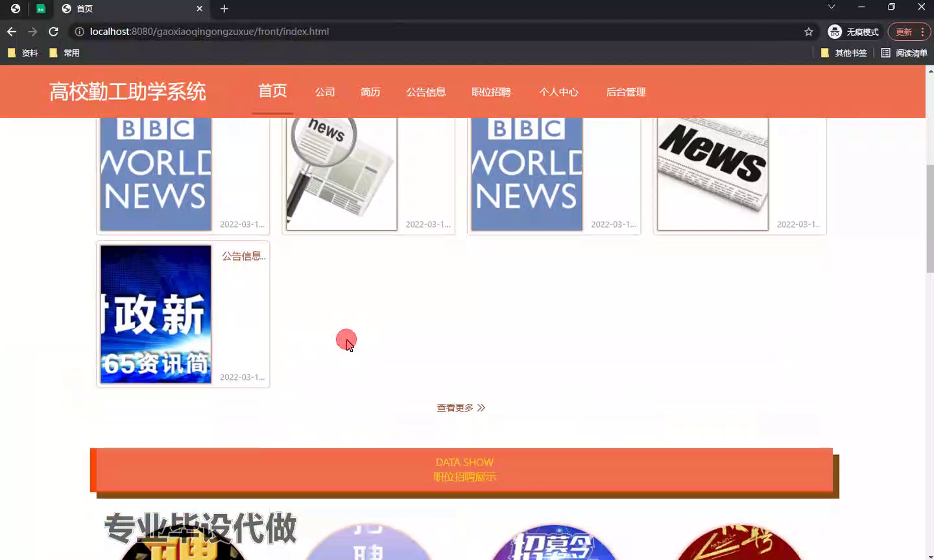Open the 个人中心 navigation menu item
This screenshot has height=560, width=934.
pos(558,92)
